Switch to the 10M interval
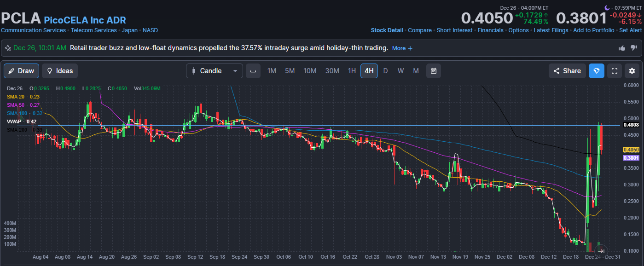Image resolution: width=644 pixels, height=266 pixels. [310, 71]
